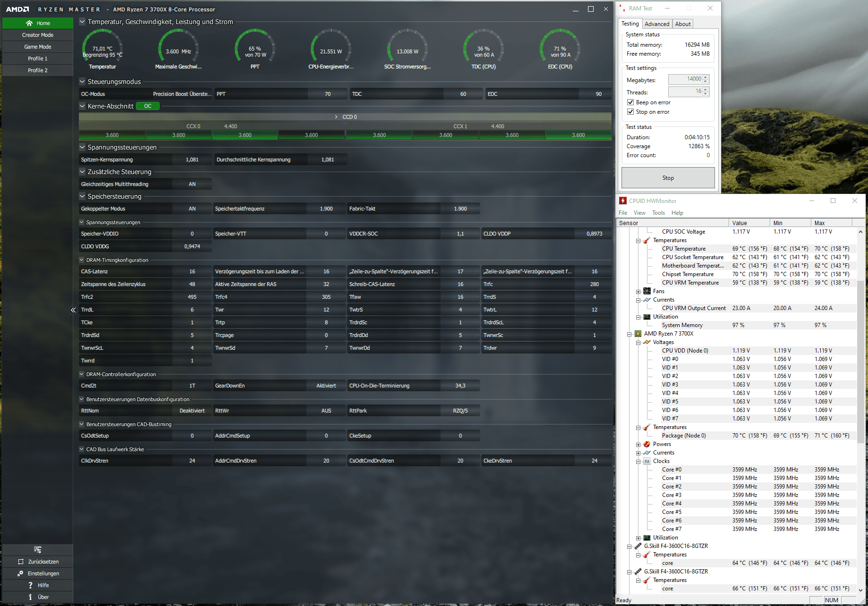Click the Maximale Geschwindigkeit gauge
Screen dimensions: 868x606
179,49
